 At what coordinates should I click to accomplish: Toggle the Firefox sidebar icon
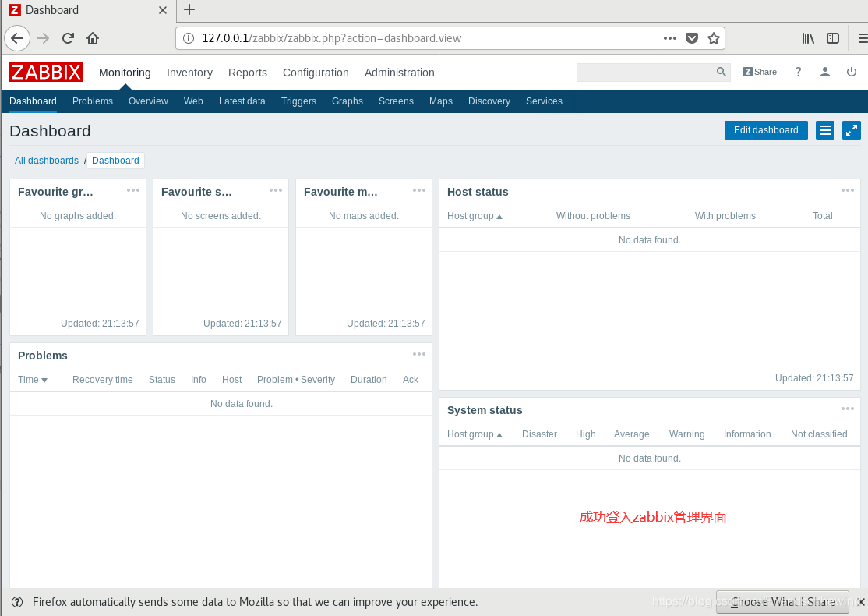pyautogui.click(x=833, y=38)
